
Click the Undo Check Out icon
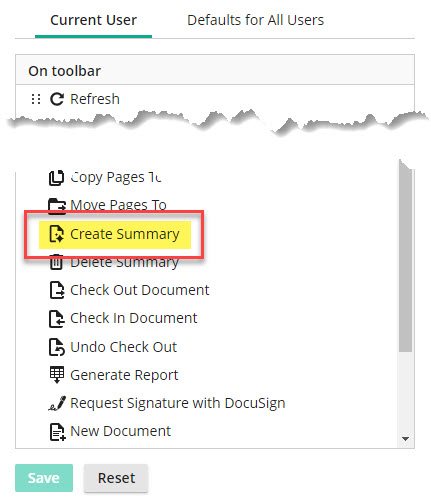(57, 347)
